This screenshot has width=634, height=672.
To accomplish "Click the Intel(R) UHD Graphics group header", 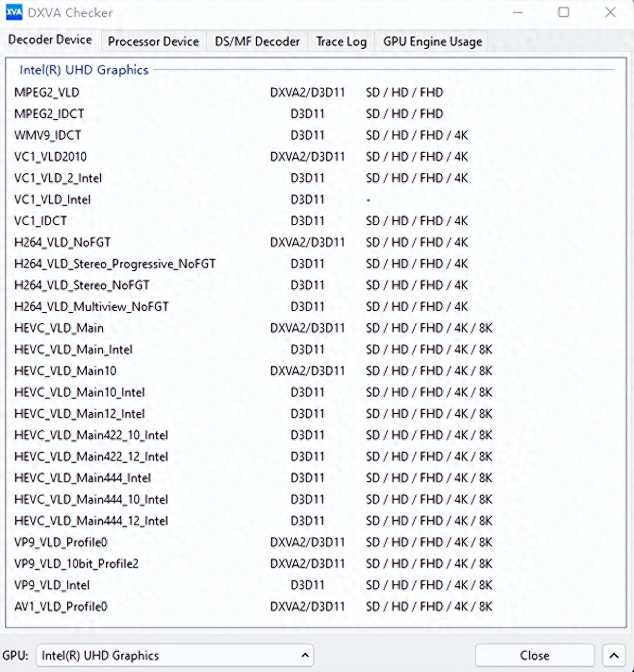I will coord(84,70).
